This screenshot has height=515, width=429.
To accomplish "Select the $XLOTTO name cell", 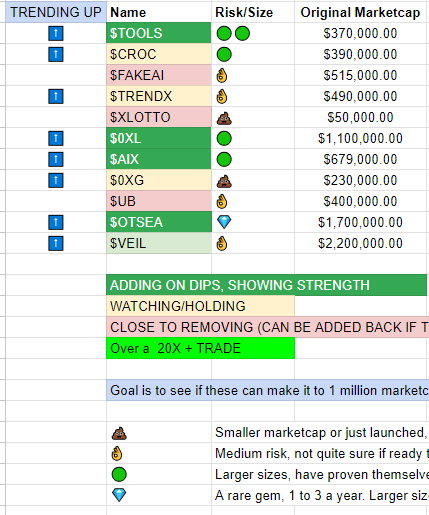I will click(x=159, y=117).
